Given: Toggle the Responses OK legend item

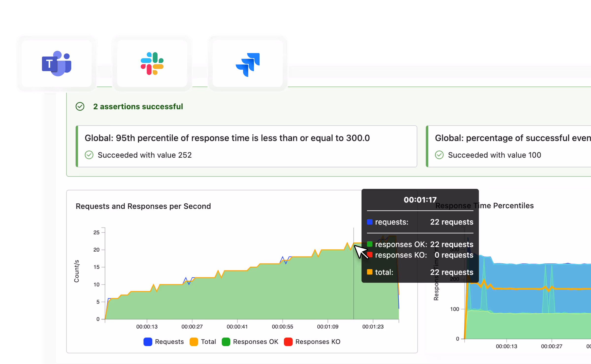Looking at the screenshot, I should (x=255, y=342).
